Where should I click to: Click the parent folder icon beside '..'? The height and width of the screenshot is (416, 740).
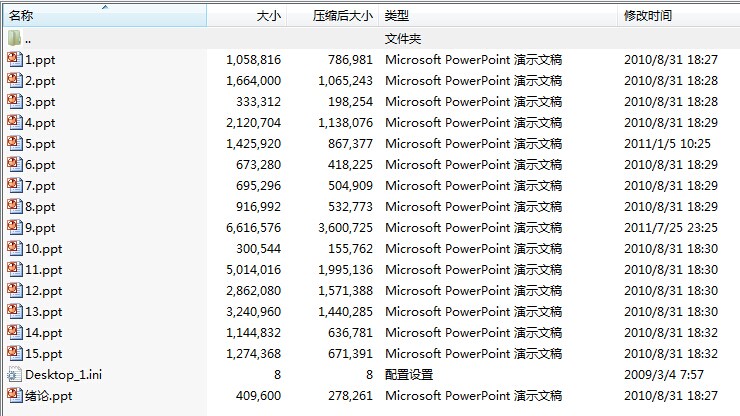click(x=15, y=38)
